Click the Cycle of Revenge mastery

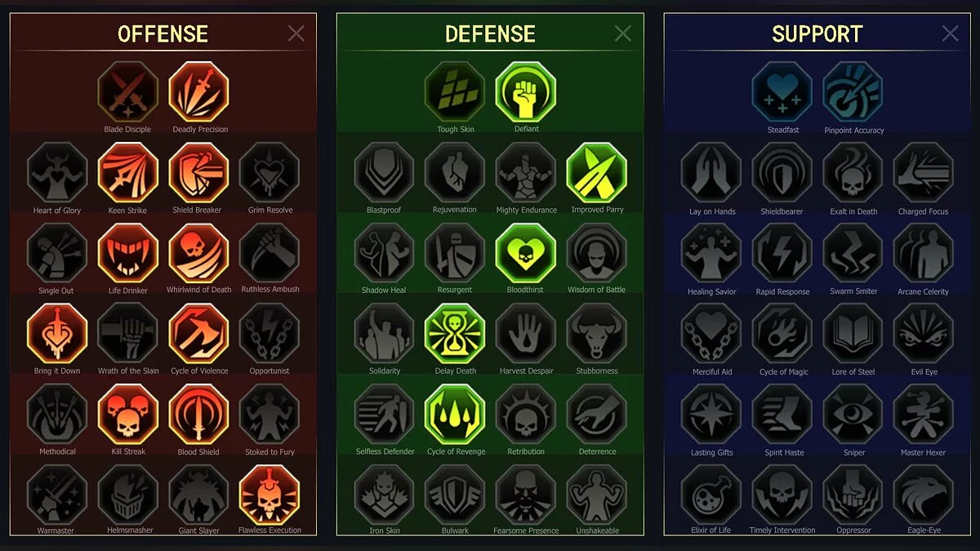pyautogui.click(x=455, y=415)
